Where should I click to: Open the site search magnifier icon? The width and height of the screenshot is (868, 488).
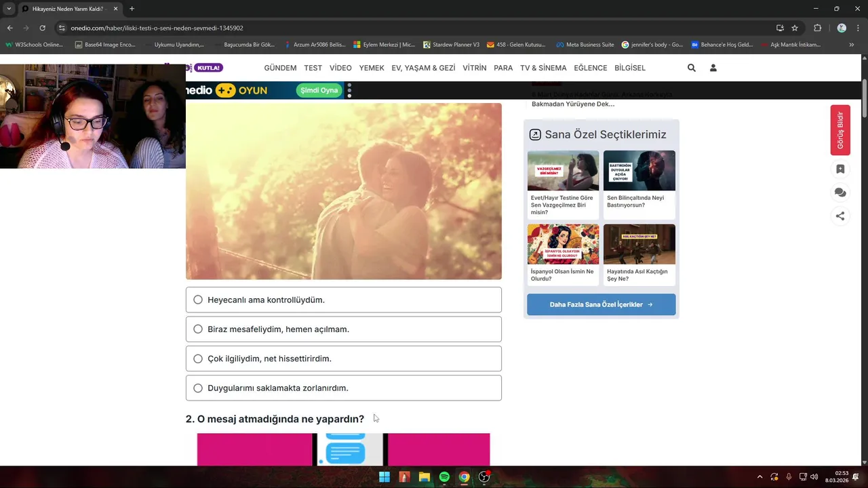coord(691,68)
